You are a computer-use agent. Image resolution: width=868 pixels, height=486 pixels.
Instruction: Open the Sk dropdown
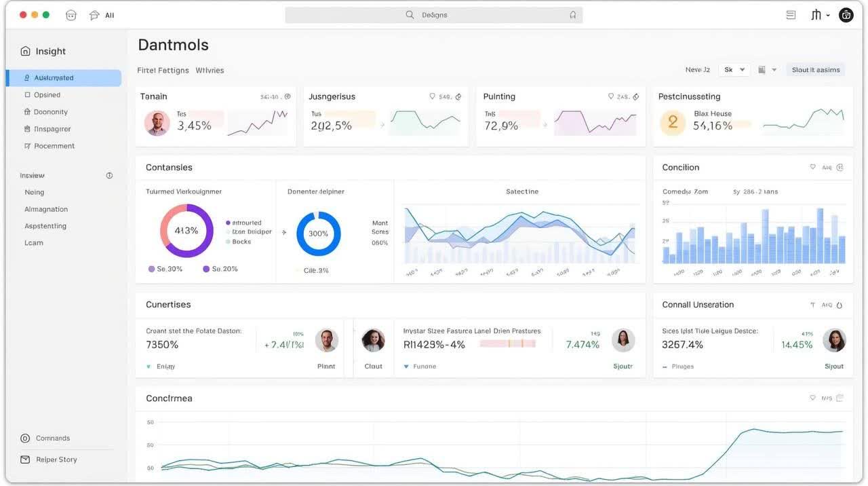coord(734,70)
